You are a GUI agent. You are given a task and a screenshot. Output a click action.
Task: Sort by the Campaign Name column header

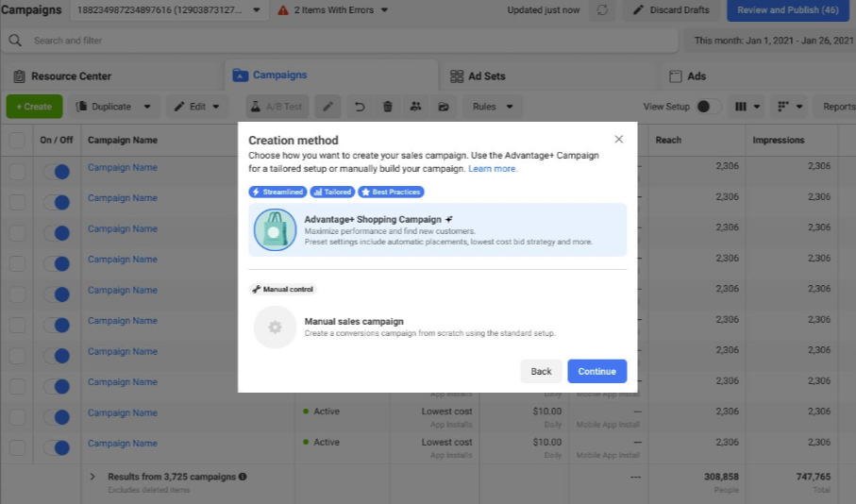pyautogui.click(x=123, y=141)
